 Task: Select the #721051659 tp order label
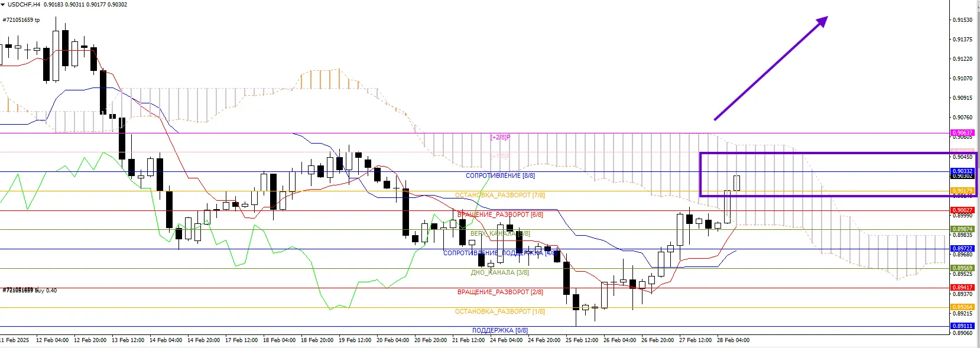click(x=21, y=20)
